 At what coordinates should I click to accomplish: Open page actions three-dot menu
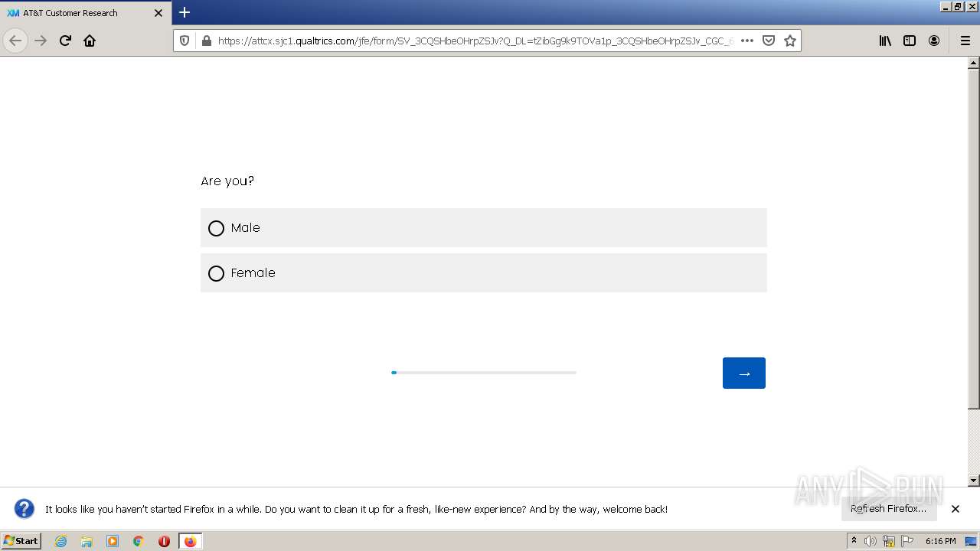click(747, 41)
